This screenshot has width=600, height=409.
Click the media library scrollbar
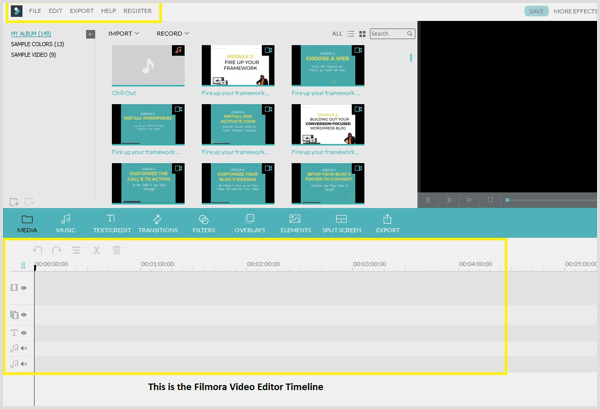click(x=411, y=58)
